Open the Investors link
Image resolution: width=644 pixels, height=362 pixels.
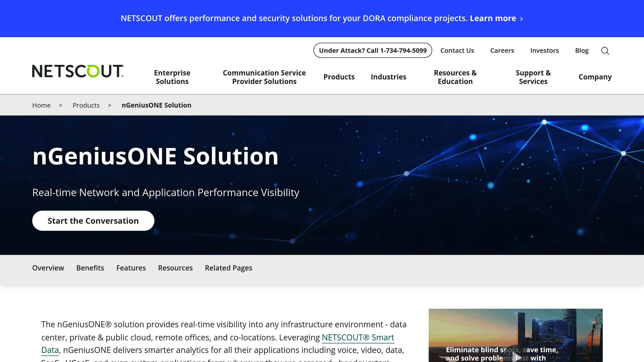tap(544, 51)
